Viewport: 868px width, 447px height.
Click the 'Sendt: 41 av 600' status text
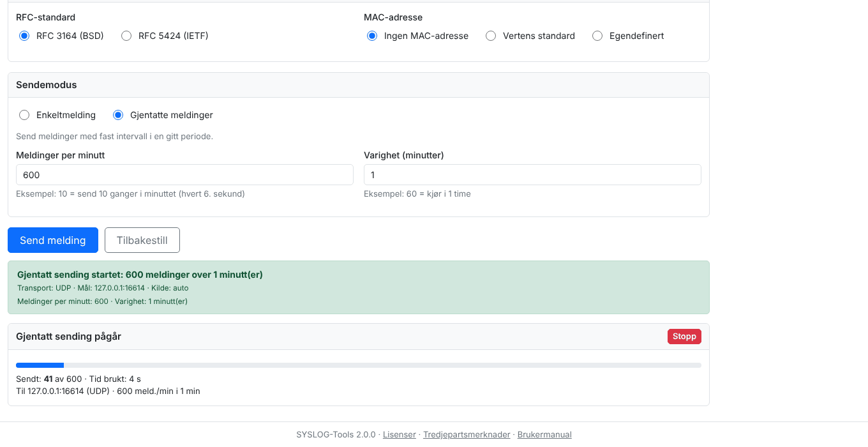coord(78,379)
